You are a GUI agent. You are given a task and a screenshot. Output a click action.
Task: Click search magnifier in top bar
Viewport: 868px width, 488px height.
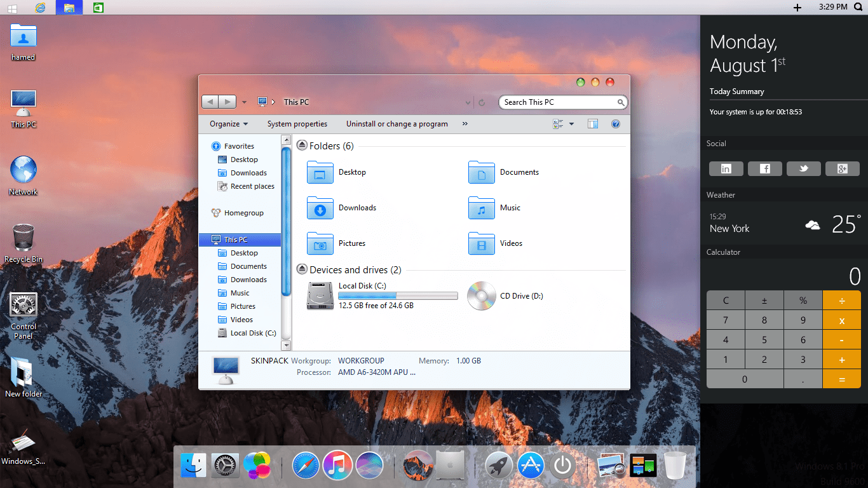point(858,7)
